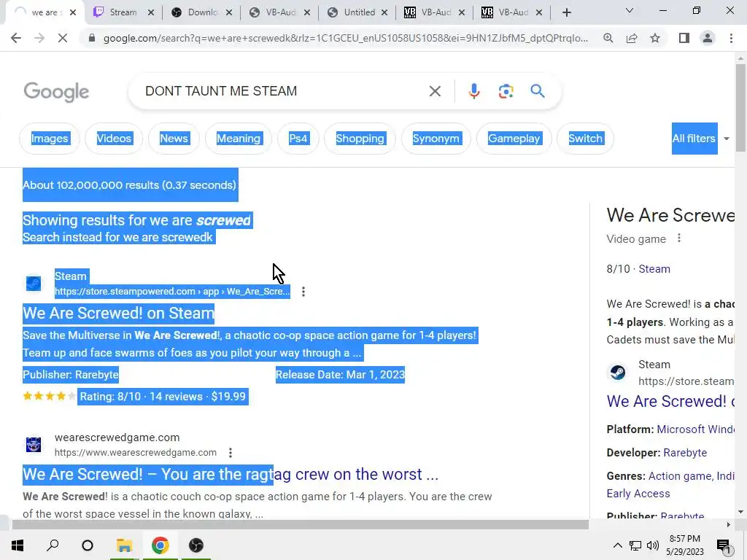Submit the search with magnifier button
The image size is (747, 560).
(538, 91)
